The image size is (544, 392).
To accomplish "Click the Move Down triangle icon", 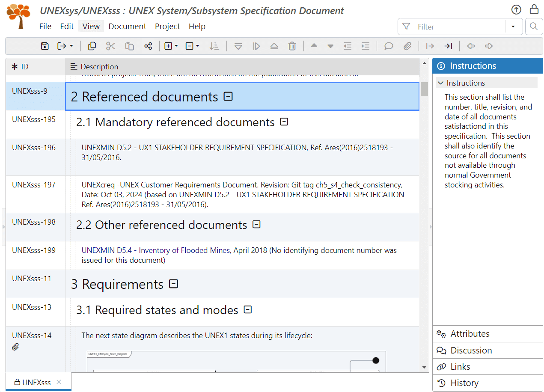I will click(x=330, y=46).
